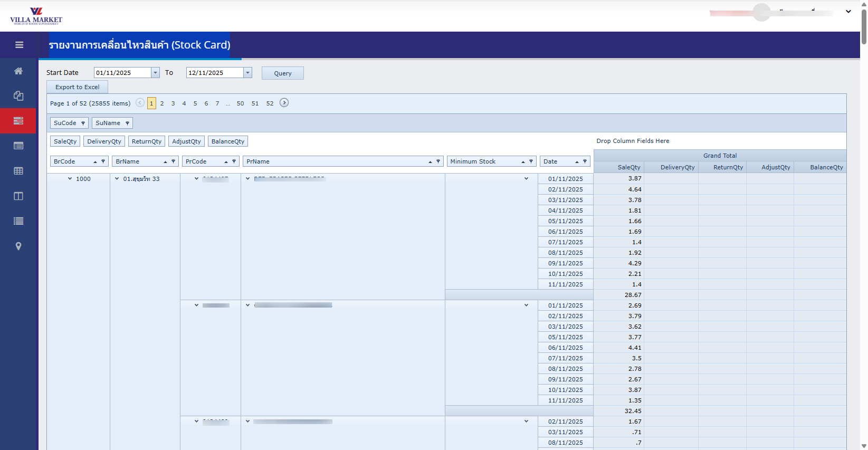Click the filter icon on SuCode field
This screenshot has height=450, width=868.
point(83,123)
